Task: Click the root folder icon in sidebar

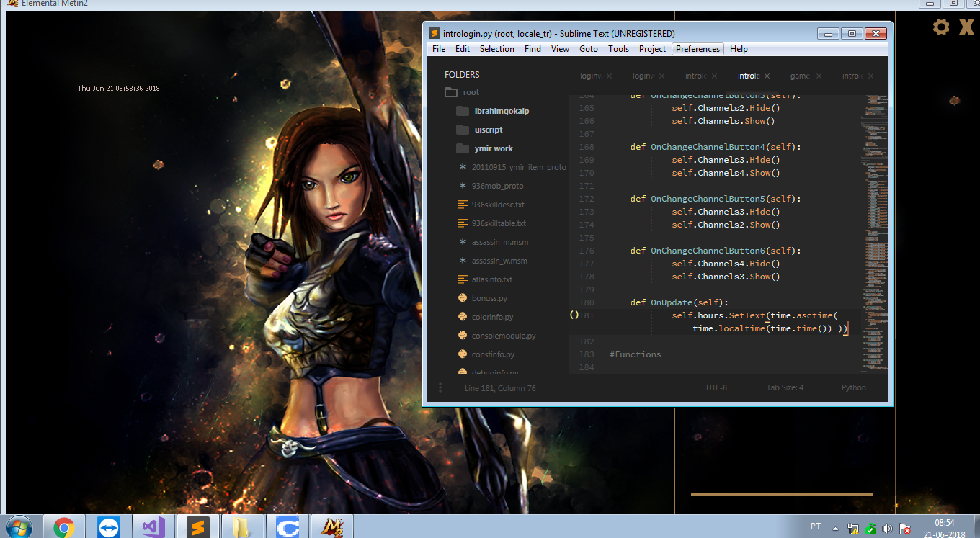Action: (x=451, y=92)
